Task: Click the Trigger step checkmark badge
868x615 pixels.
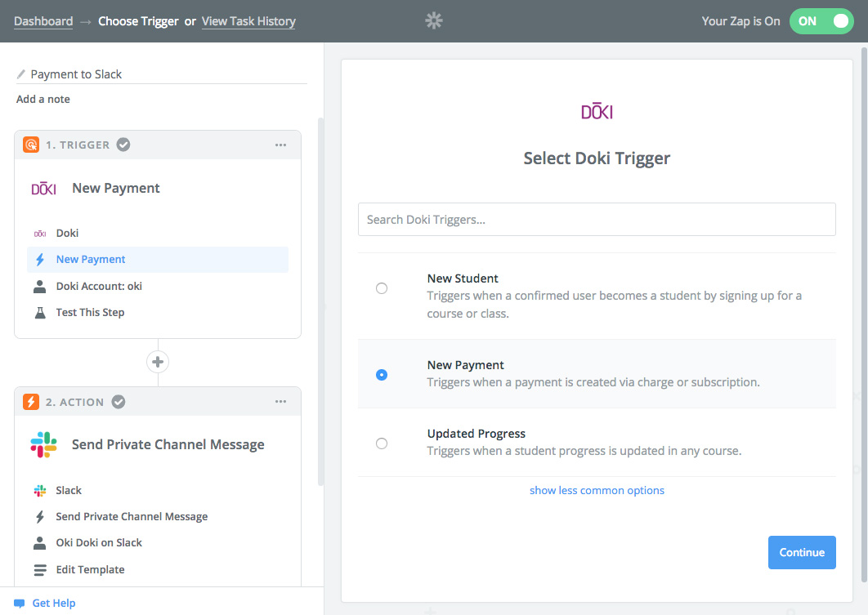Action: tap(123, 145)
